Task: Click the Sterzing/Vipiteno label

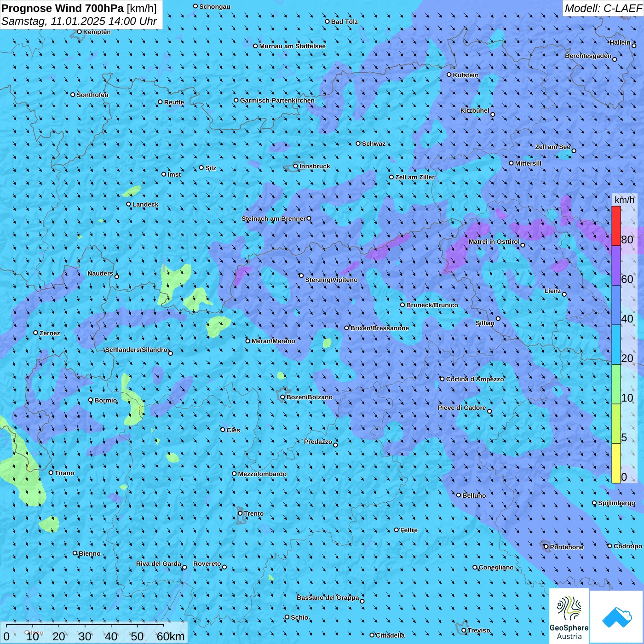Action: pos(331,280)
